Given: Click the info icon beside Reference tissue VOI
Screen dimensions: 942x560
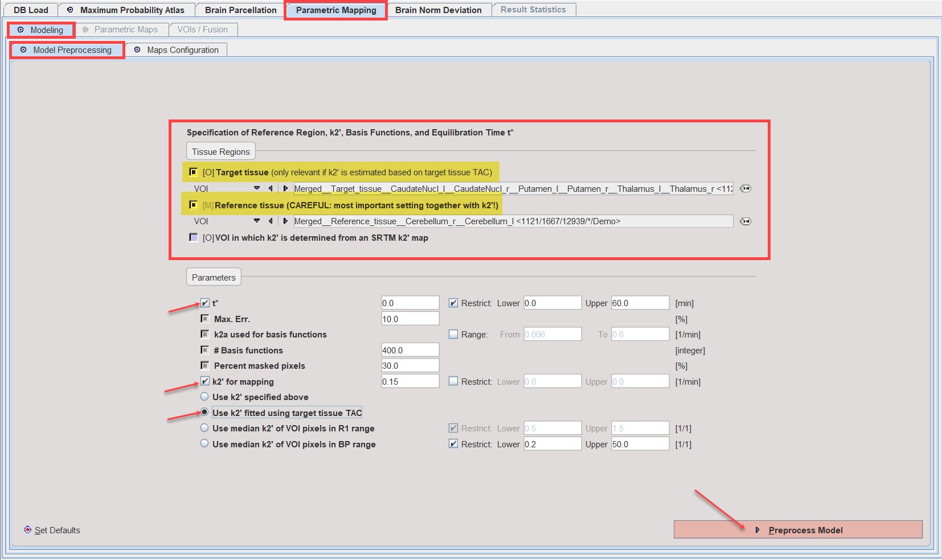Looking at the screenshot, I should pos(746,221).
